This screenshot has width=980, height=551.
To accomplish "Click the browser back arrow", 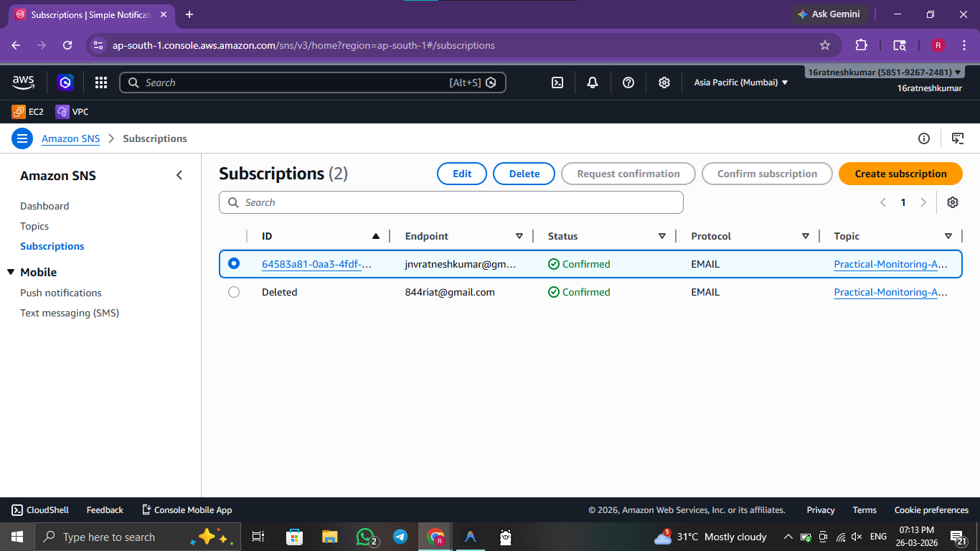I will tap(16, 45).
